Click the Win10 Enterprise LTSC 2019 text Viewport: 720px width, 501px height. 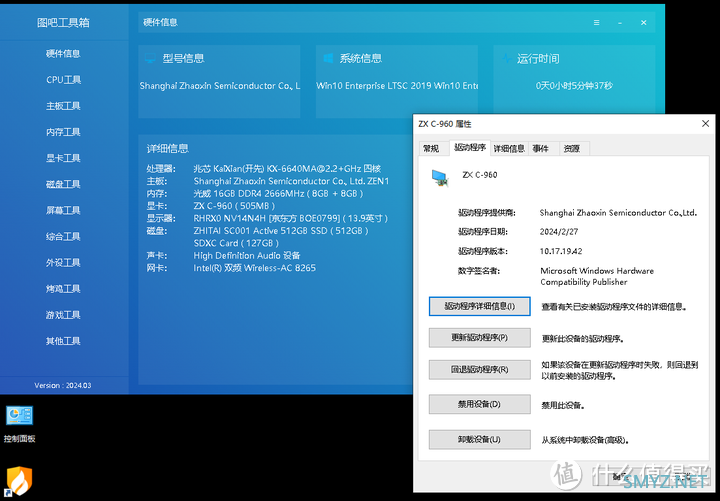point(397,85)
